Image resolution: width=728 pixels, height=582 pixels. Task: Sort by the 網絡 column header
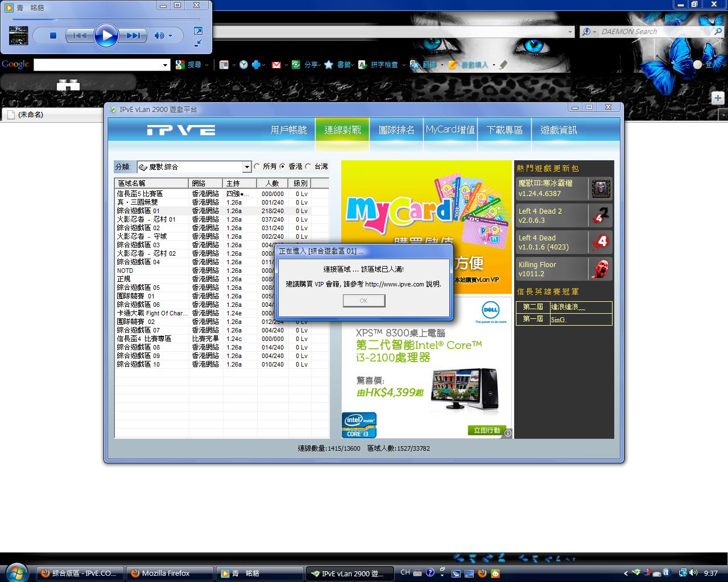(x=206, y=183)
